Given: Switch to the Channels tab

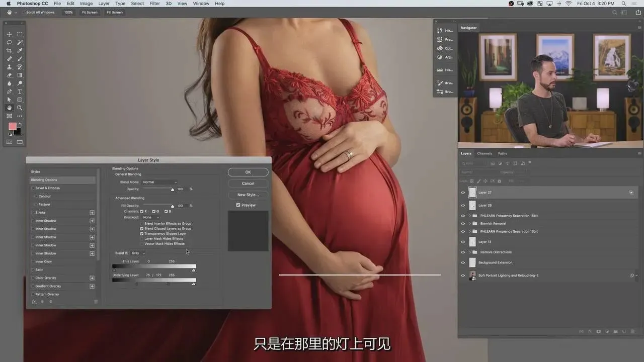Looking at the screenshot, I should [x=485, y=153].
